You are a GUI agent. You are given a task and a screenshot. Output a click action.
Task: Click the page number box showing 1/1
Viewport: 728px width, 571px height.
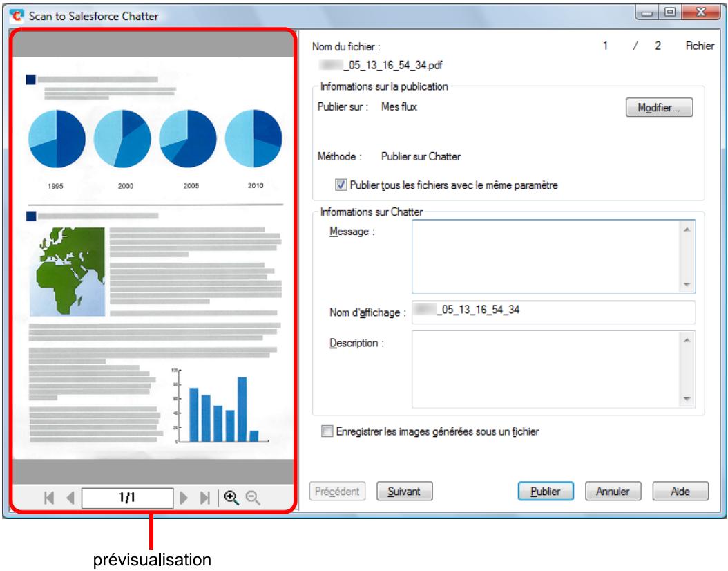[127, 498]
